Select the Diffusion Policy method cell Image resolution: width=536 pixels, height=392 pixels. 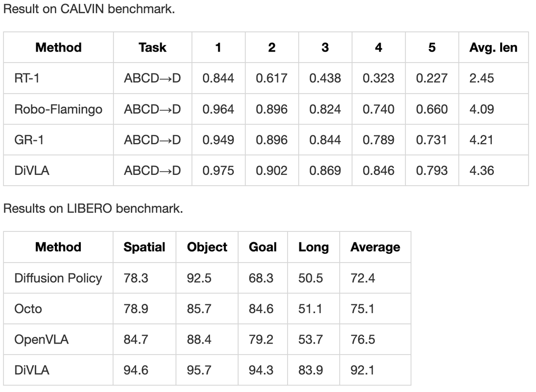coord(58,278)
